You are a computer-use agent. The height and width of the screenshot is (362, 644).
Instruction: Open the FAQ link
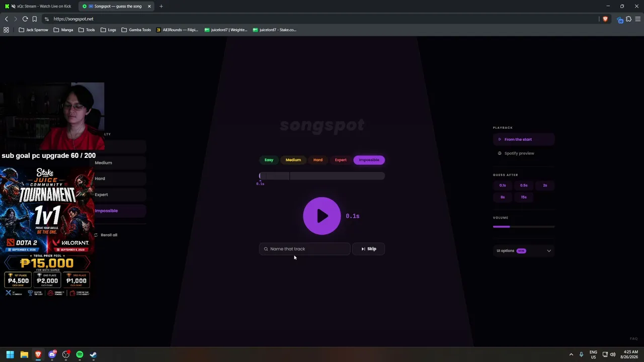coord(633,339)
